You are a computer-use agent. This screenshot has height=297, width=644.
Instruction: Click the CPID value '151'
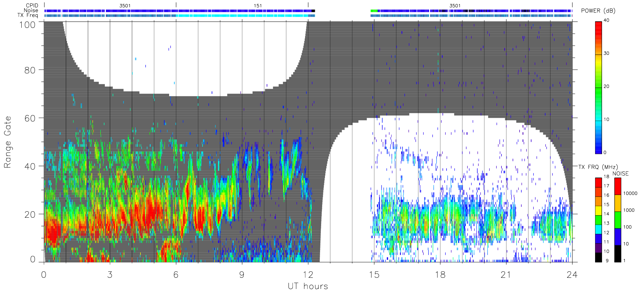pos(258,6)
